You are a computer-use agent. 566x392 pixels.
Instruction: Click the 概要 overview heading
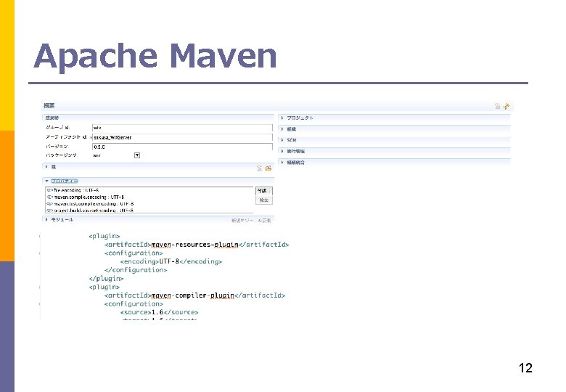[x=49, y=106]
